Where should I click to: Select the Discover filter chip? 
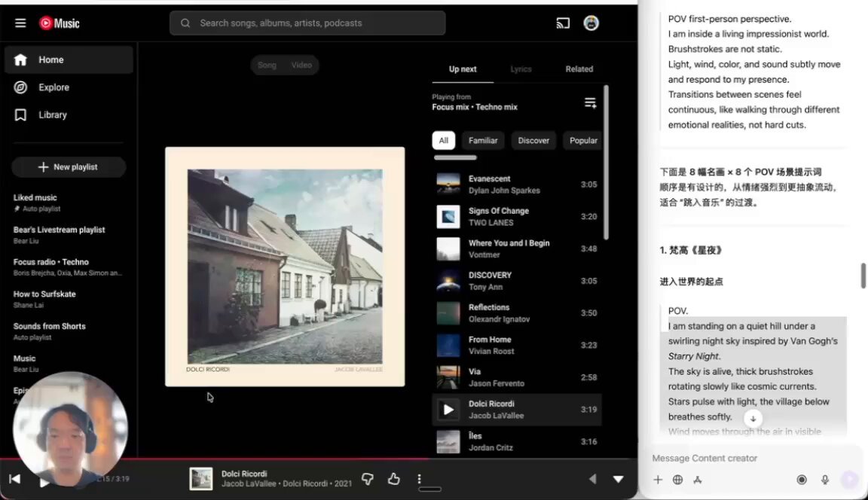(x=533, y=141)
